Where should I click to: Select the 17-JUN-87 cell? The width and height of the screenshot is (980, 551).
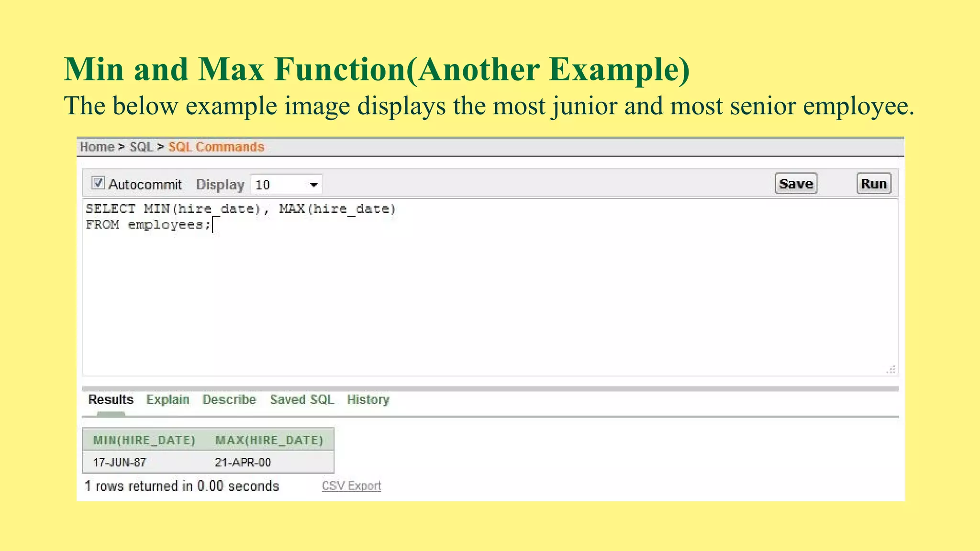pos(119,463)
